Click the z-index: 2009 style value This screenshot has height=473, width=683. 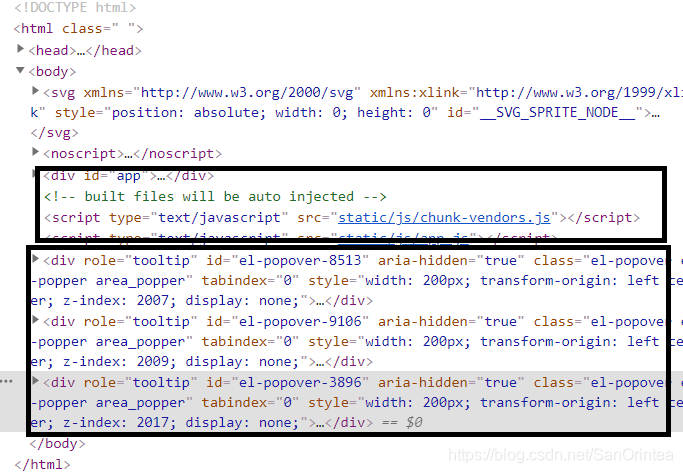tap(116, 362)
